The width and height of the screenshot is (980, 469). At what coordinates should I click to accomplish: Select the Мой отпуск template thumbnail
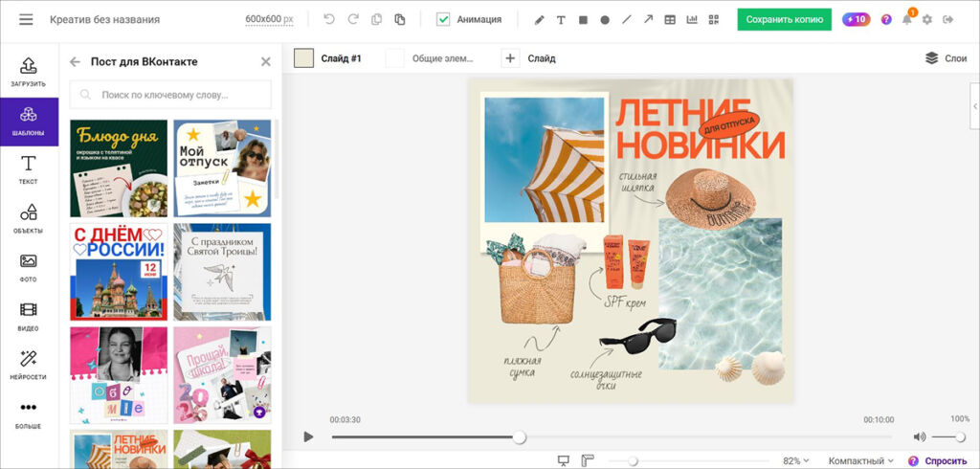coord(222,168)
